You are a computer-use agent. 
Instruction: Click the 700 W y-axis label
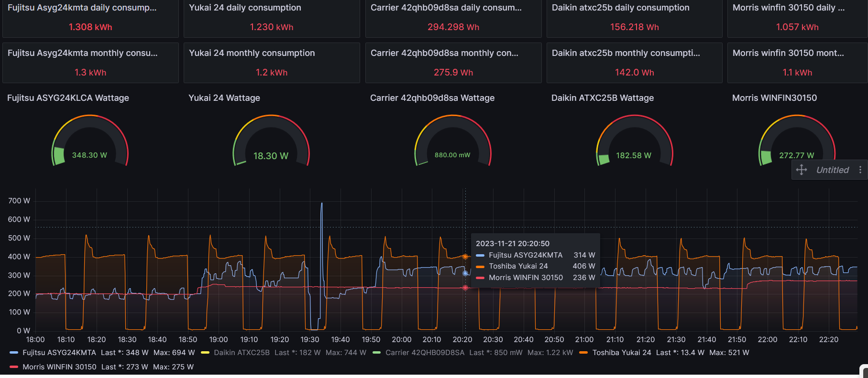tap(19, 201)
